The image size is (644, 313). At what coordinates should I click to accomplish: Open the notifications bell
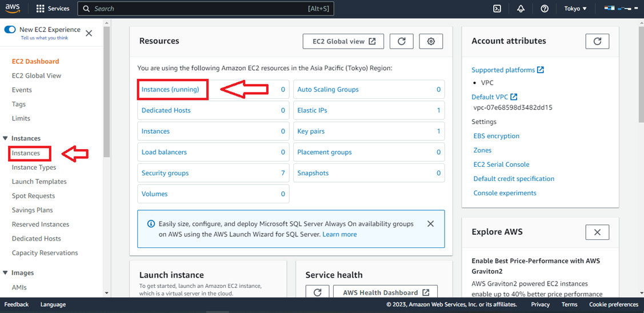(521, 8)
